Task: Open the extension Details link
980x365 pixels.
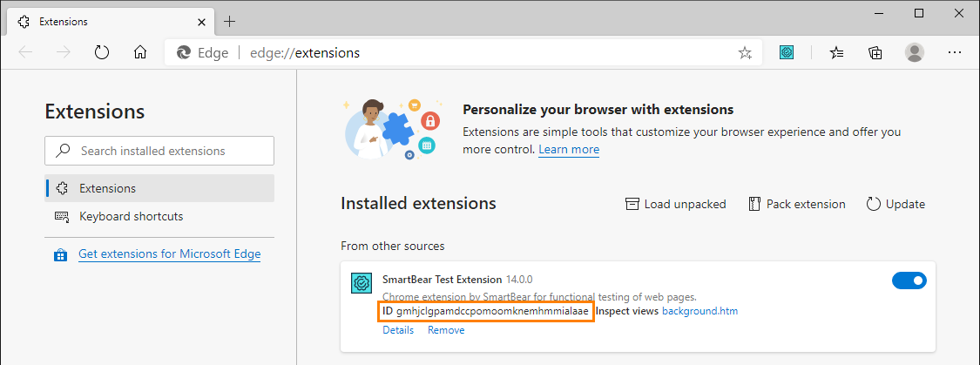Action: (398, 330)
